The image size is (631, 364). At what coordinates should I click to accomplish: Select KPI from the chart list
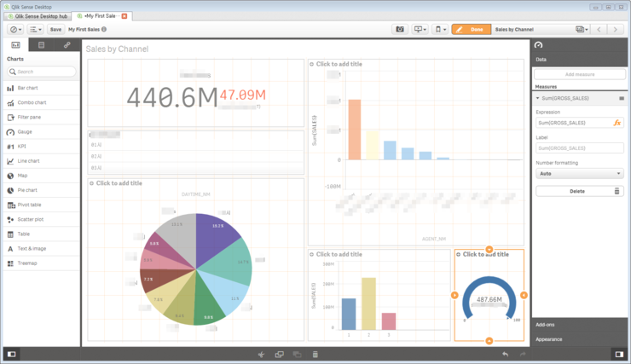[x=42, y=147]
